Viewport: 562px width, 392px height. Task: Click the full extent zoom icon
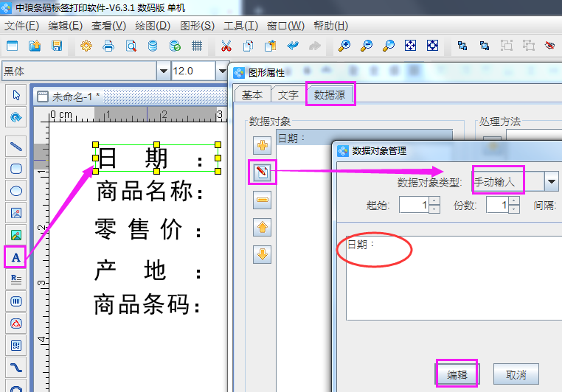(x=433, y=46)
